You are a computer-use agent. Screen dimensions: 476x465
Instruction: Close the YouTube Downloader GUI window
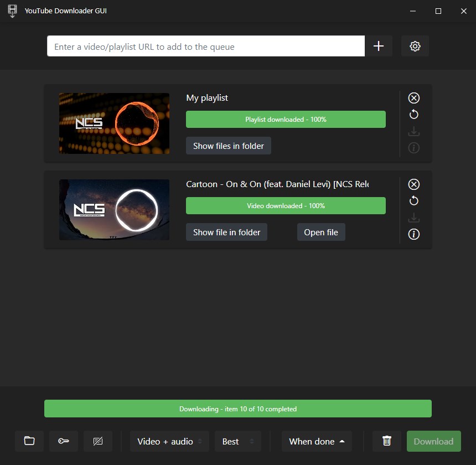[x=464, y=11]
